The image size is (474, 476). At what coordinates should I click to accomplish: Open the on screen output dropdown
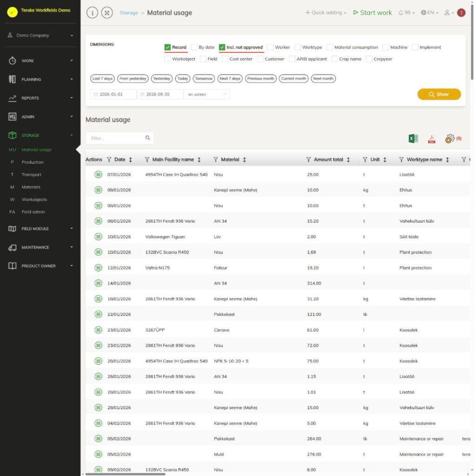(x=207, y=94)
